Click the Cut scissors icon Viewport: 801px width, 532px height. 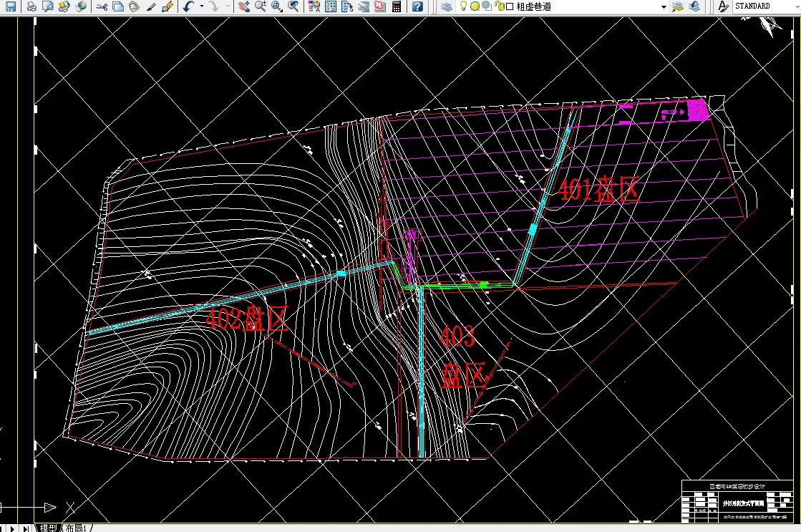pyautogui.click(x=102, y=6)
